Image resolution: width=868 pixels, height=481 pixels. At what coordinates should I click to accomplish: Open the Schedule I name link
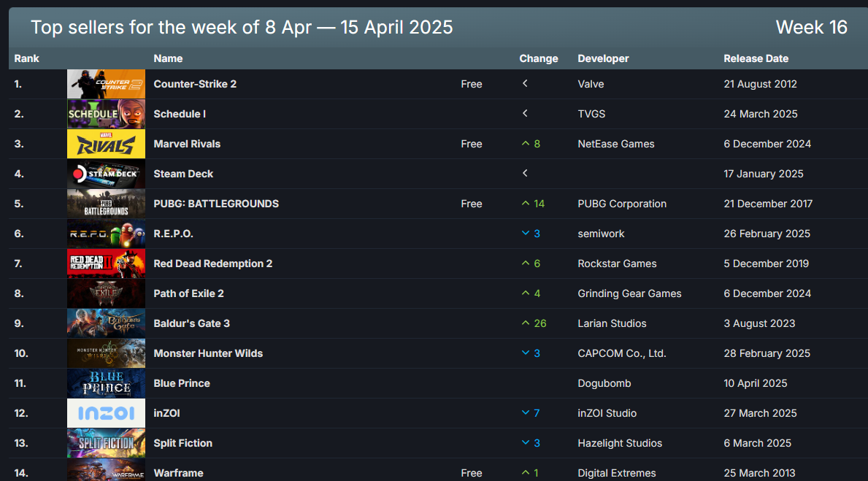(x=180, y=114)
